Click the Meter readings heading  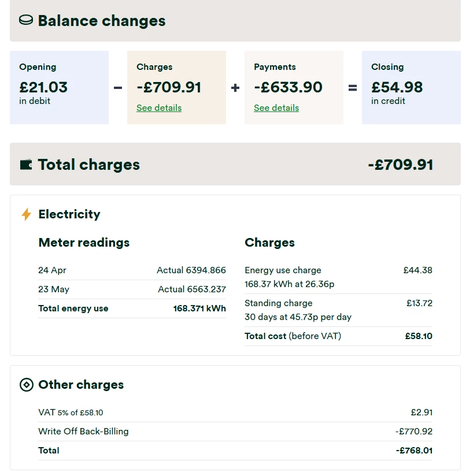click(84, 243)
